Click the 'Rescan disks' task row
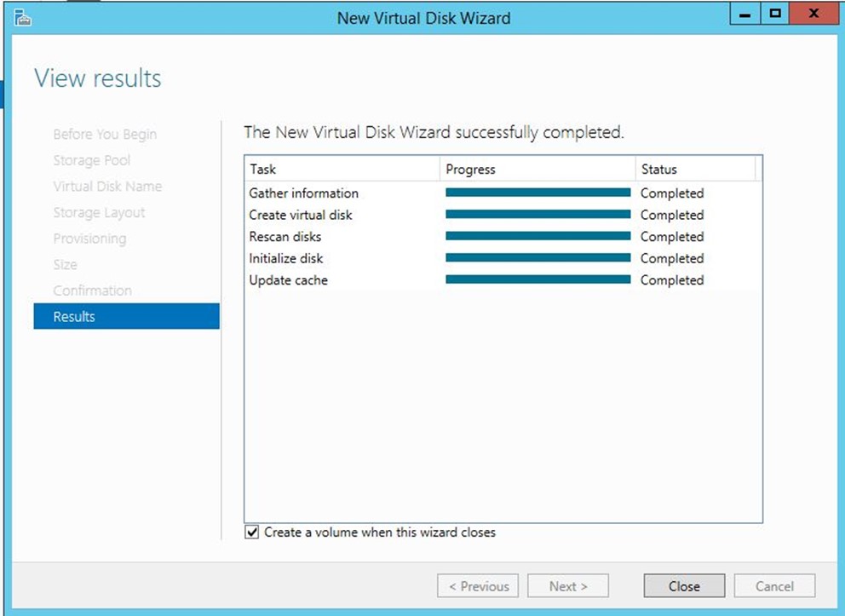The width and height of the screenshot is (845, 616). click(x=503, y=237)
